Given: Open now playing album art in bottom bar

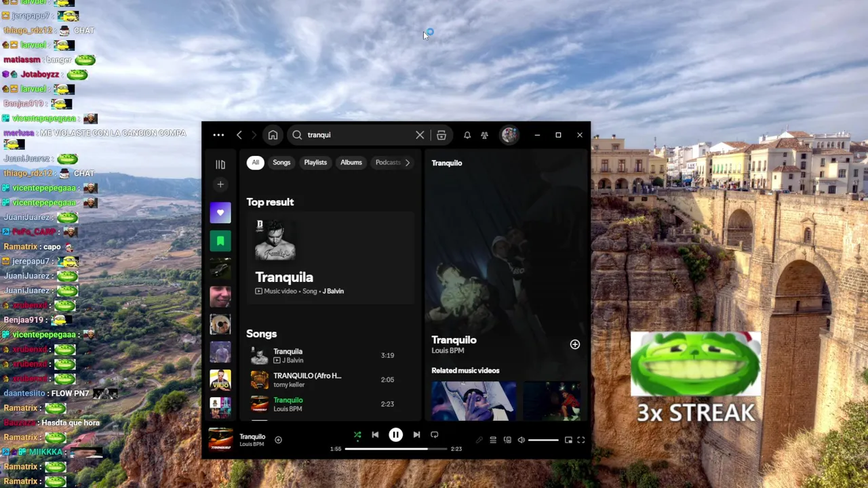Looking at the screenshot, I should [220, 440].
